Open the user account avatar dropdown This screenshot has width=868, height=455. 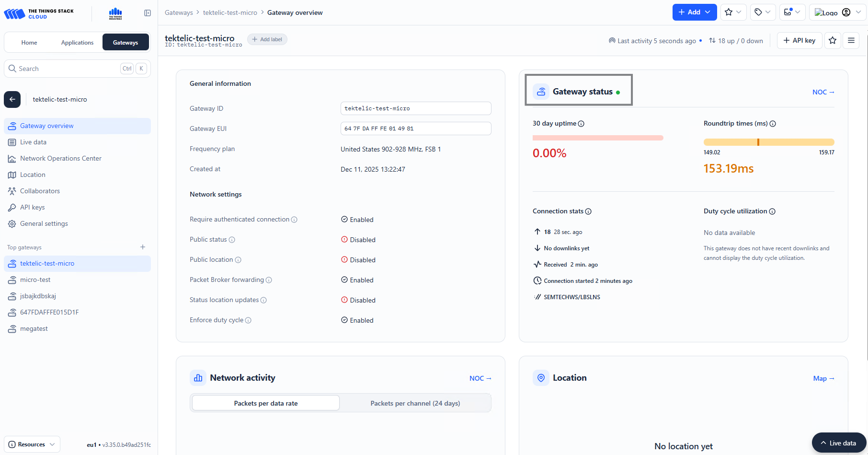point(846,12)
